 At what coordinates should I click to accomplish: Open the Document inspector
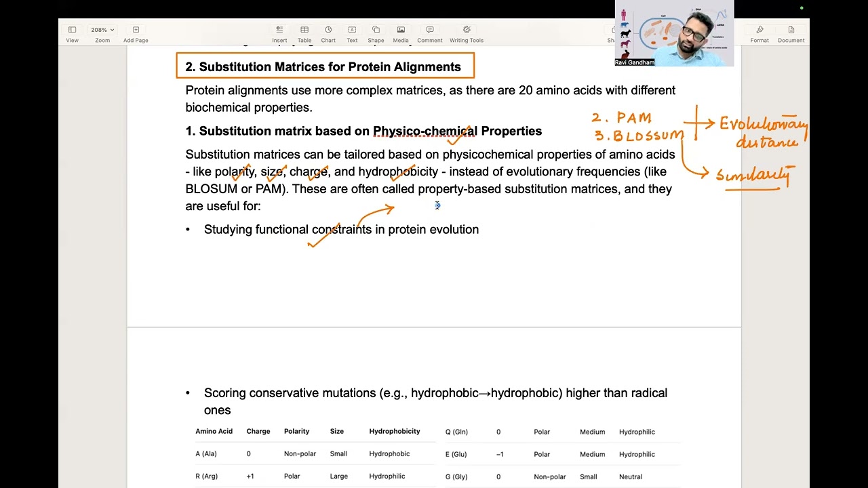tap(791, 34)
